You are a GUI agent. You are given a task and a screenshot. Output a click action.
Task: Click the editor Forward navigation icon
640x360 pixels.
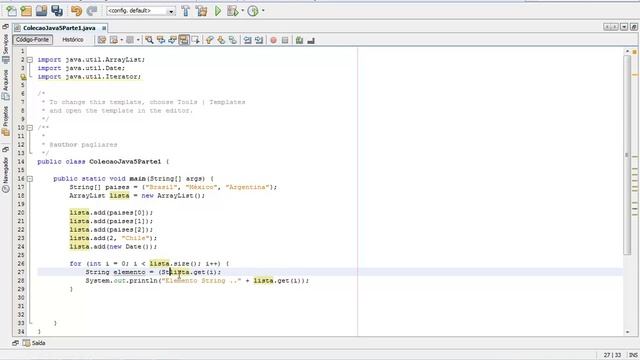pos(130,40)
